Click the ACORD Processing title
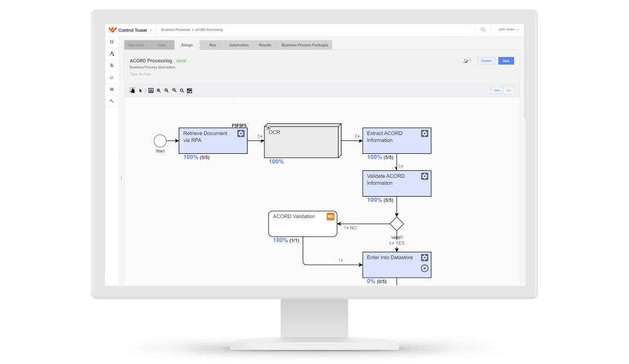This screenshot has width=629, height=364. pos(151,61)
